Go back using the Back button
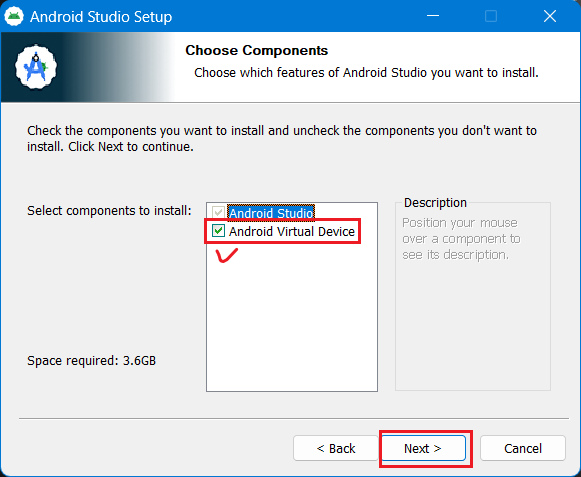The width and height of the screenshot is (581, 477). coord(336,448)
